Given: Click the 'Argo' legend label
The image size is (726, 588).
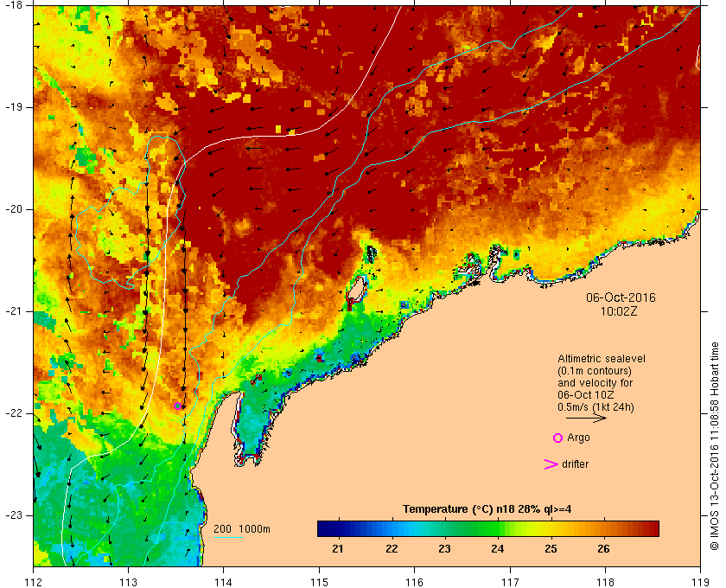Looking at the screenshot, I should pos(578,438).
